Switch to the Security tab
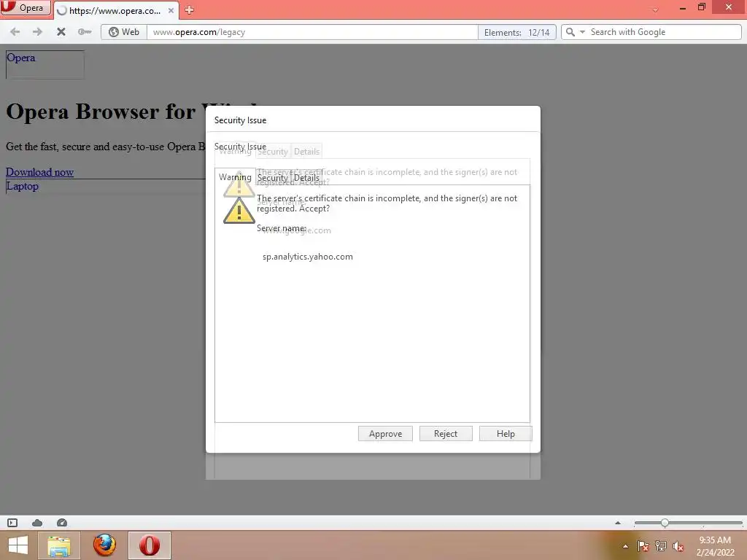 pyautogui.click(x=273, y=178)
